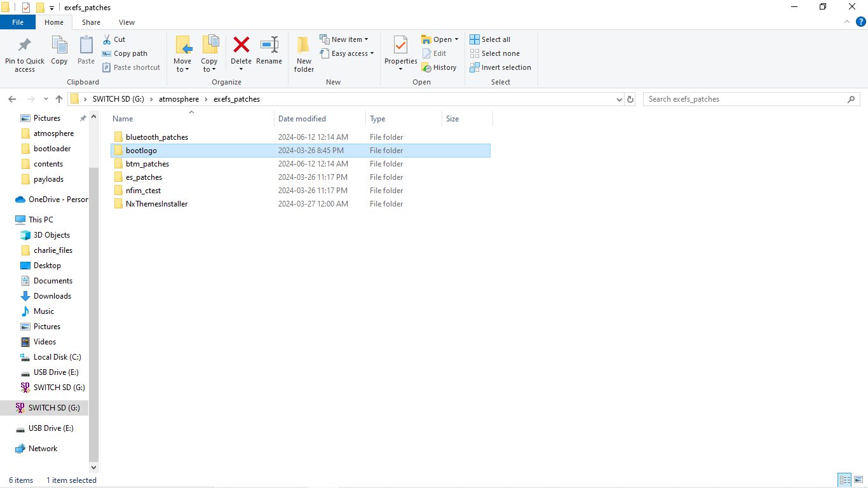Open the File menu tab
This screenshot has height=488, width=868.
pos(18,22)
